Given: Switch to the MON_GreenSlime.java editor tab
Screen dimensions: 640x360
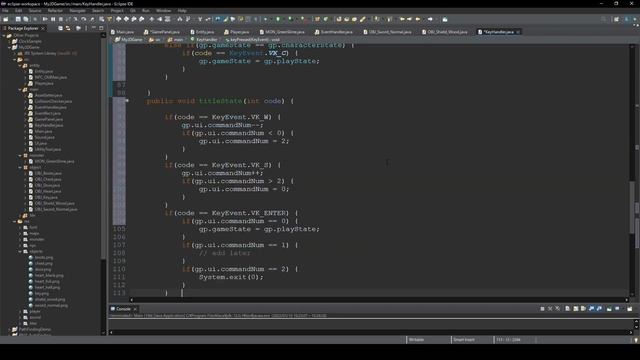Looking at the screenshot, I should 282,32.
